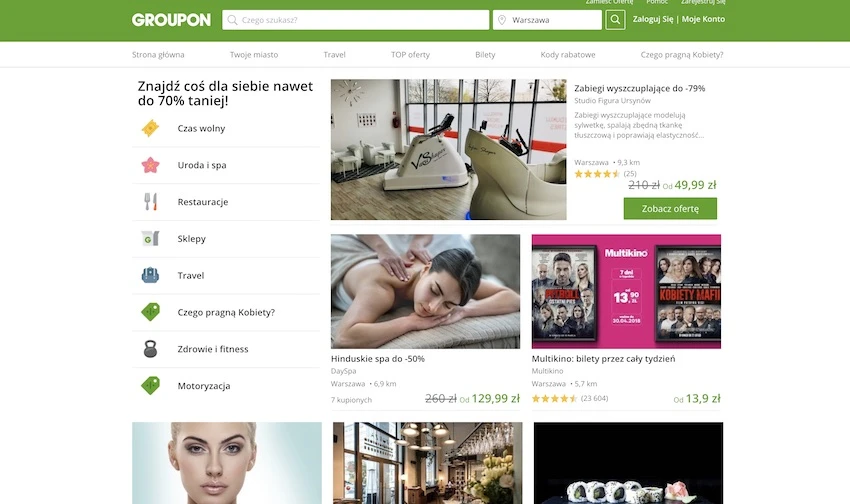This screenshot has width=850, height=504.
Task: Open the Hinduskie spa massage photo
Action: 426,292
